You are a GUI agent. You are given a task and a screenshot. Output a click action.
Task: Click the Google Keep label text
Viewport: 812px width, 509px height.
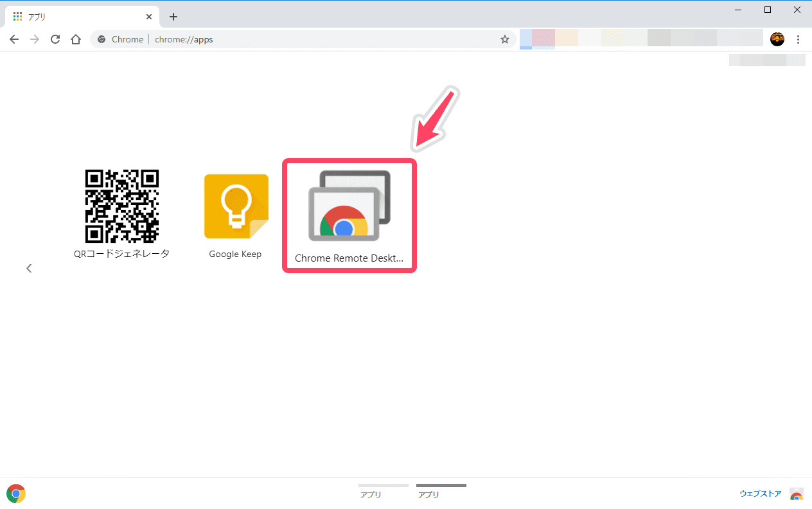(x=235, y=254)
